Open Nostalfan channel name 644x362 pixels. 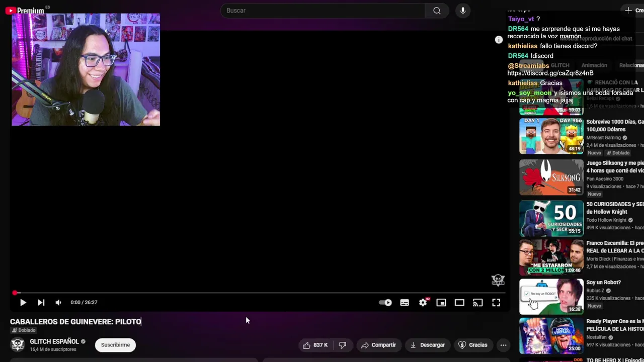597,337
